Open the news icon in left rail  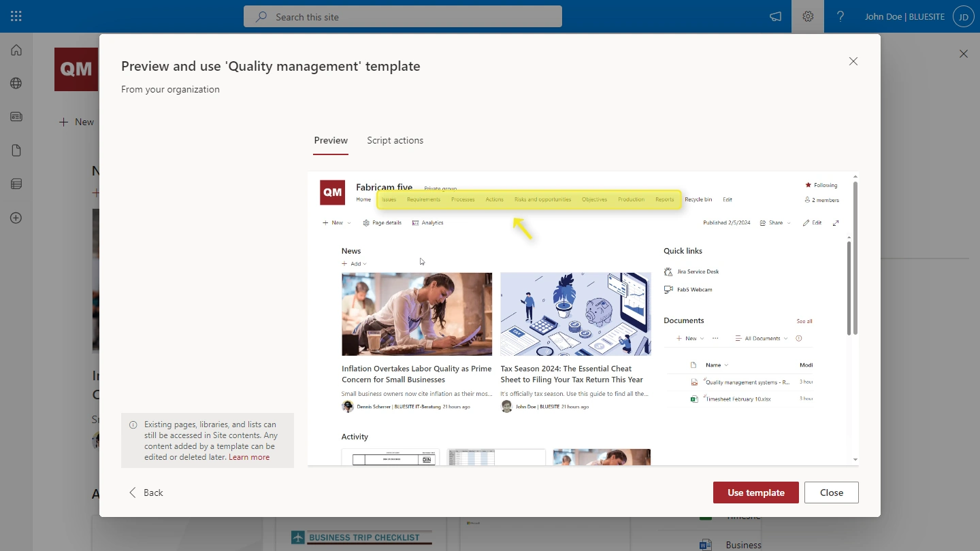click(x=16, y=117)
